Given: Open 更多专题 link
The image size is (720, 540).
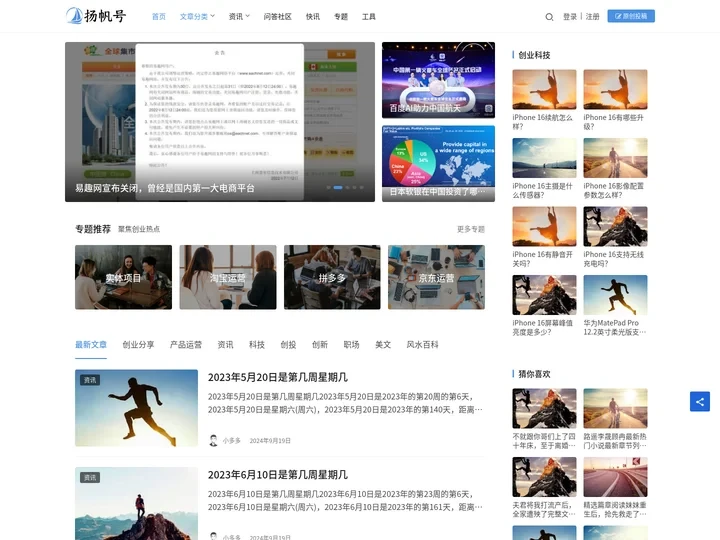Looking at the screenshot, I should point(471,229).
